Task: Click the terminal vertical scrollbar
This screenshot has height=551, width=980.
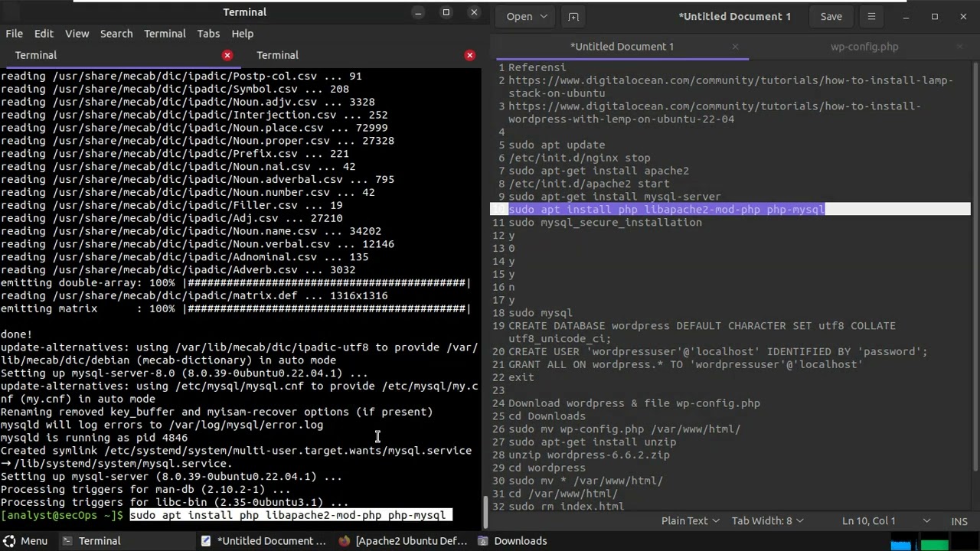Action: point(485,512)
